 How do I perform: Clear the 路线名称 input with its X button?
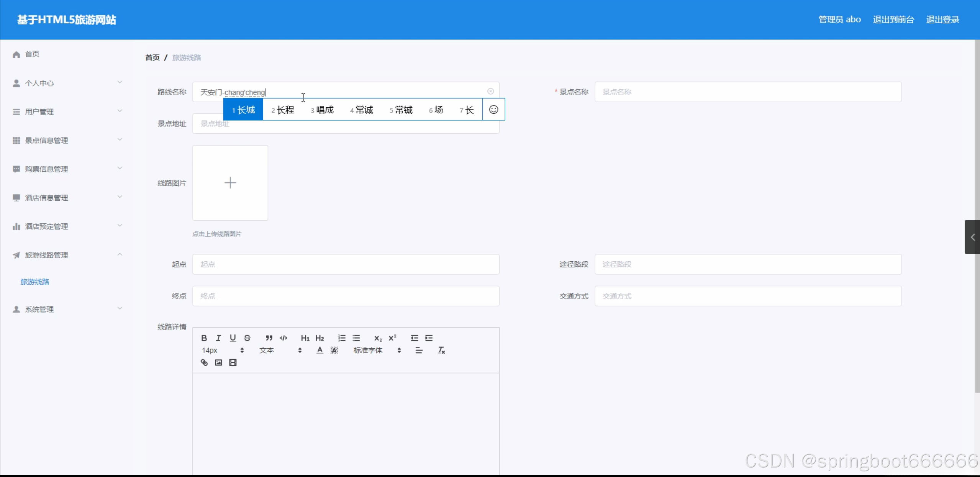click(490, 91)
